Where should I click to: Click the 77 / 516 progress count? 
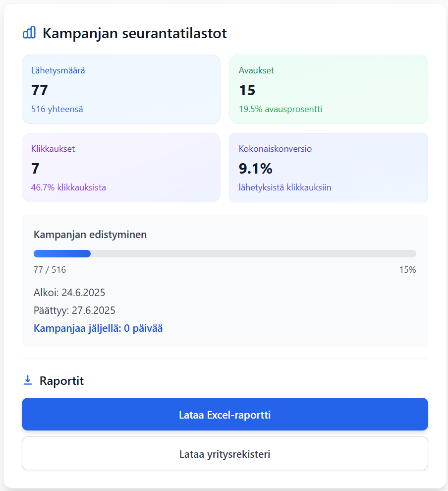[x=50, y=270]
